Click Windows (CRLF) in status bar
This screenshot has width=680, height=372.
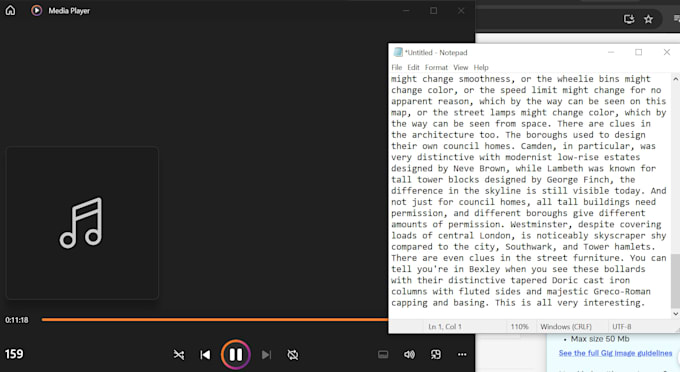(566, 326)
